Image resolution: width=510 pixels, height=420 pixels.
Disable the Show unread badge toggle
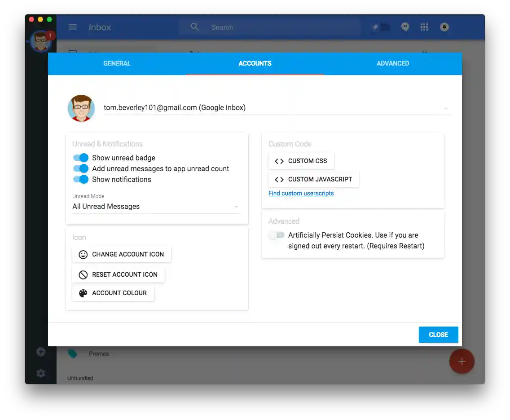(80, 158)
